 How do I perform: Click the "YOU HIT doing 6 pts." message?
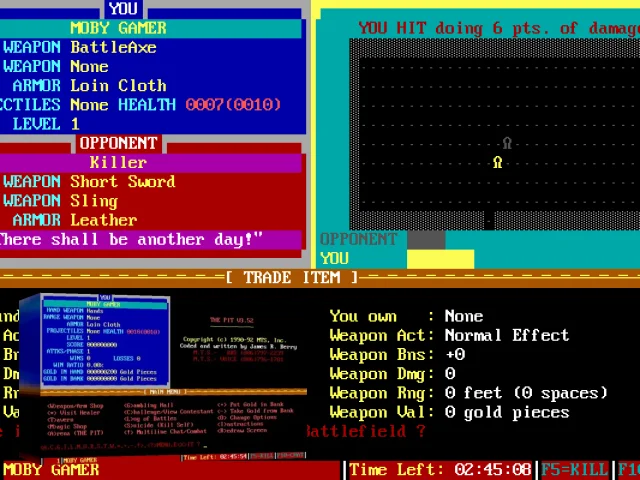tap(499, 28)
